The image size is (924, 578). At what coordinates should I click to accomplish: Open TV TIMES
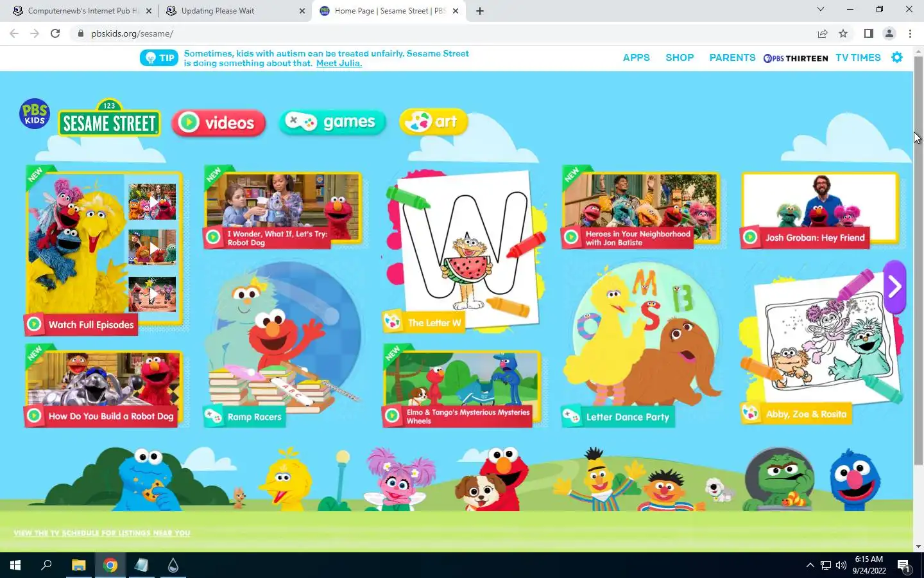point(858,58)
